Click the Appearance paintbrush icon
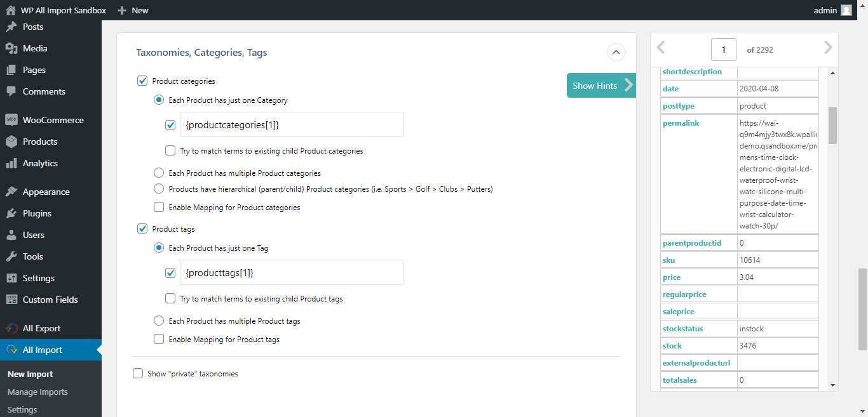Screen dimensions: 868x417 click(11, 192)
